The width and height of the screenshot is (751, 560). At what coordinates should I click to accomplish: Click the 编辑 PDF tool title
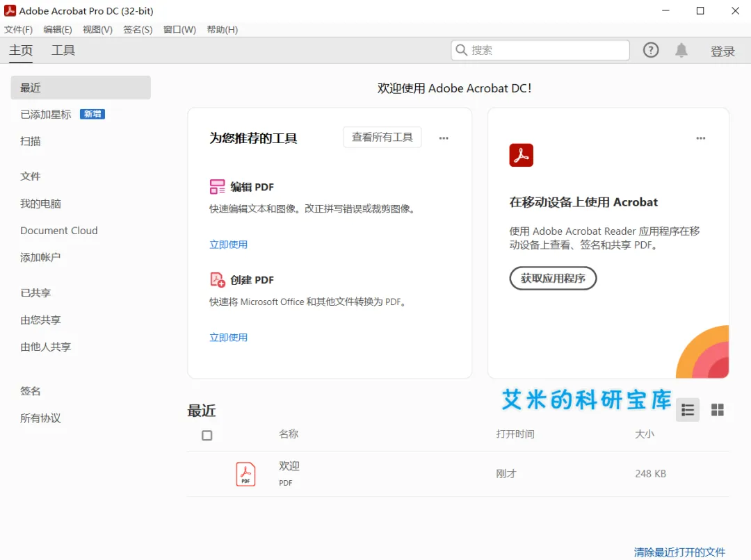click(x=252, y=187)
